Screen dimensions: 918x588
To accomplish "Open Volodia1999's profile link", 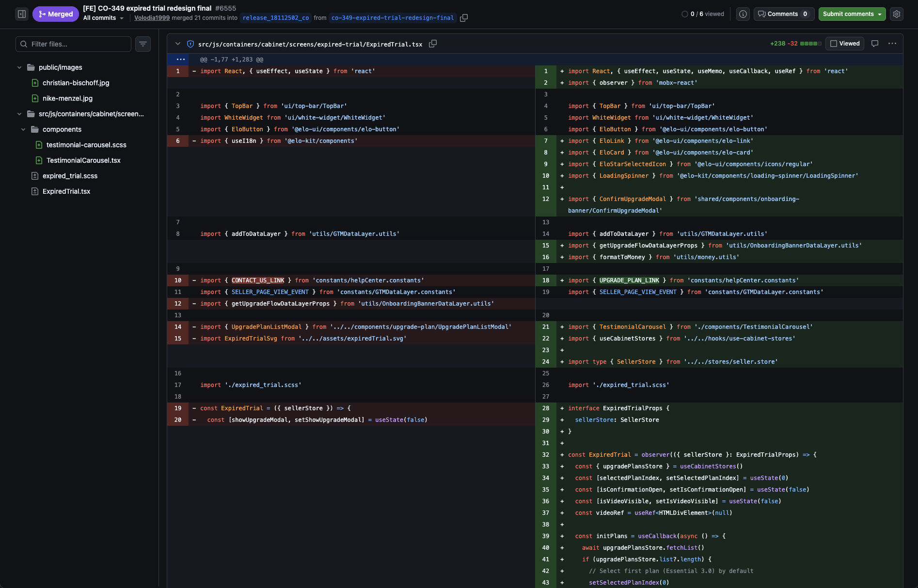I will click(151, 17).
